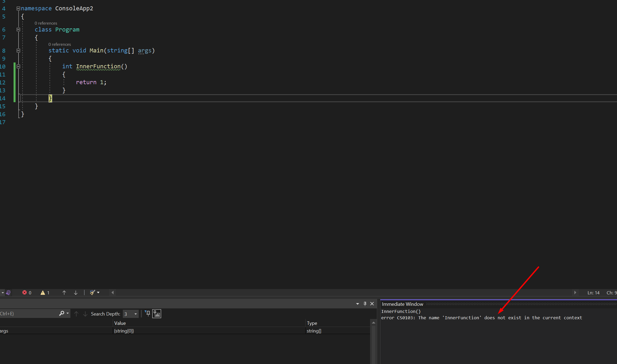Click the InnerFunction() line in Immediate Window
The image size is (617, 364).
tap(401, 311)
